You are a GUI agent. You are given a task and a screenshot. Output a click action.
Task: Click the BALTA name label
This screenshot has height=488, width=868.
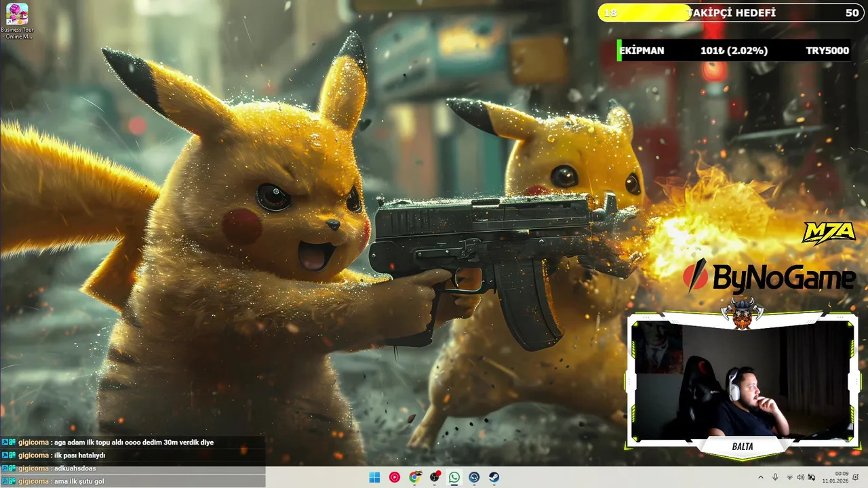(743, 447)
